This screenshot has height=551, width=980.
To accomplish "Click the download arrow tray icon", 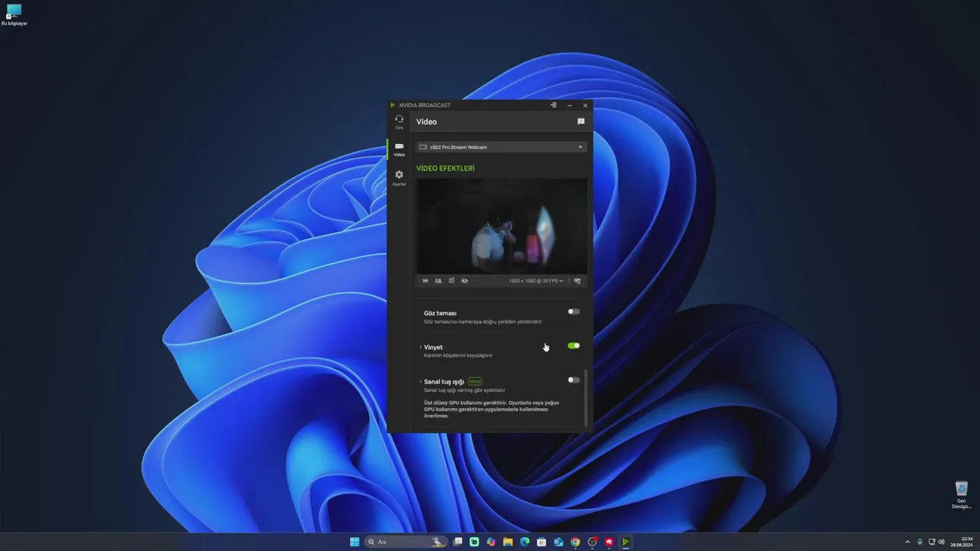I will [x=920, y=542].
